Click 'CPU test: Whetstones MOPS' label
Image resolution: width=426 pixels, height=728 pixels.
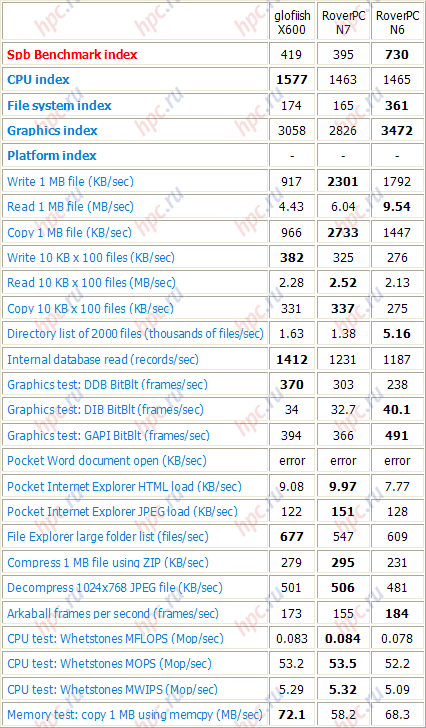pos(109,664)
